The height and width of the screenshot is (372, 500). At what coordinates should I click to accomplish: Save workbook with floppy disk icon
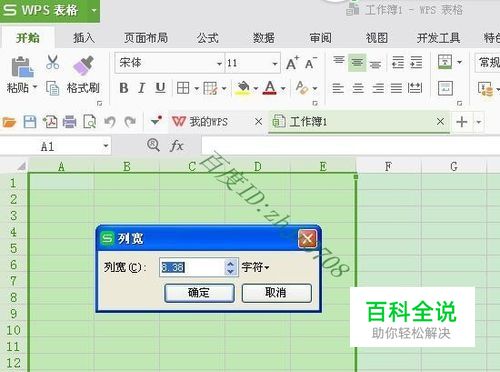(30, 122)
